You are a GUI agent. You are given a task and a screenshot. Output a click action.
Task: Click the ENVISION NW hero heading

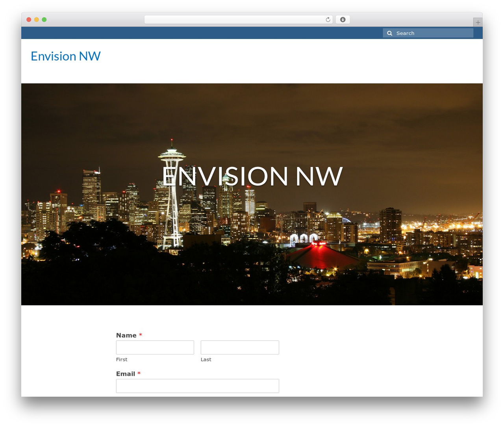(x=252, y=176)
